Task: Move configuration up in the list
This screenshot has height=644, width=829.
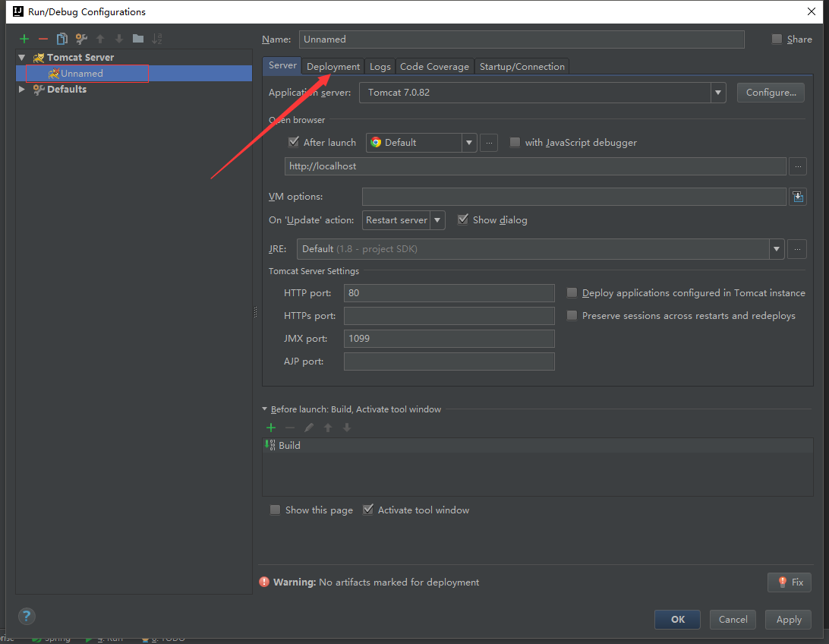Action: click(x=100, y=39)
